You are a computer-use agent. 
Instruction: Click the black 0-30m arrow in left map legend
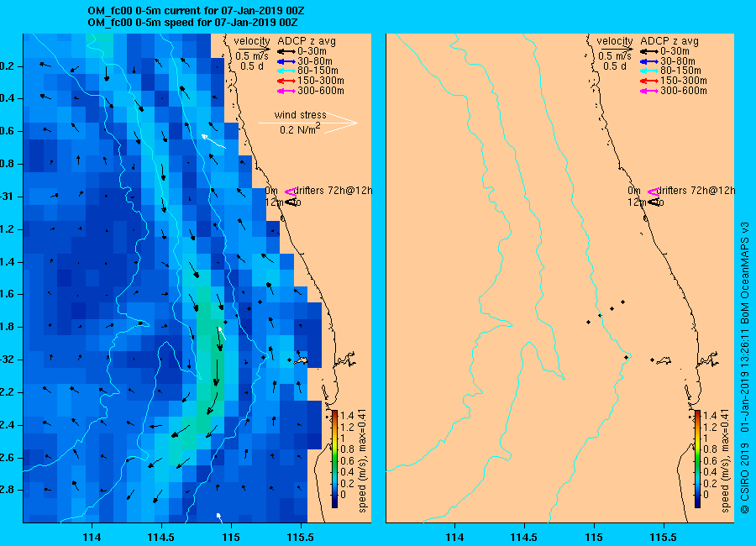(x=286, y=51)
